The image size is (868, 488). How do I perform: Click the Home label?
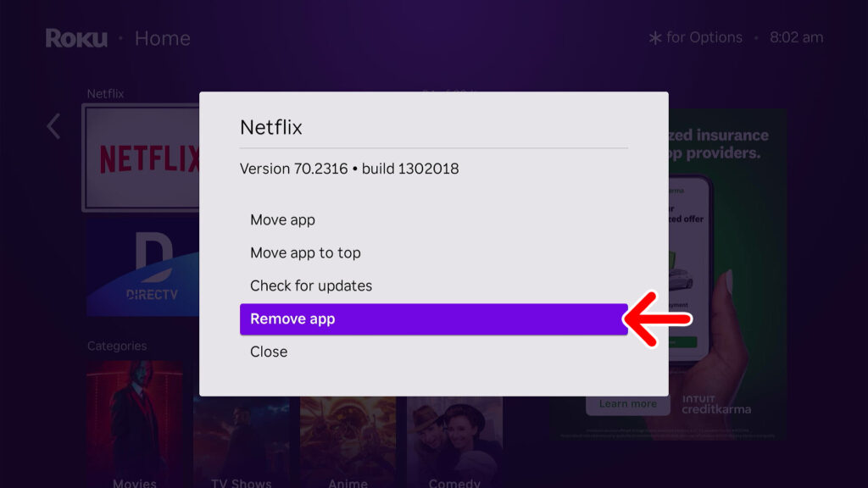click(162, 37)
